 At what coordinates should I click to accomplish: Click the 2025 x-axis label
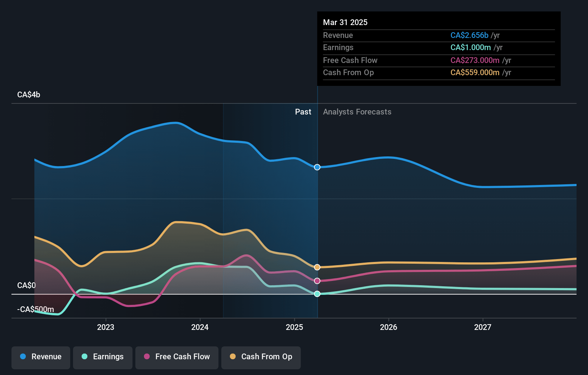coord(294,327)
